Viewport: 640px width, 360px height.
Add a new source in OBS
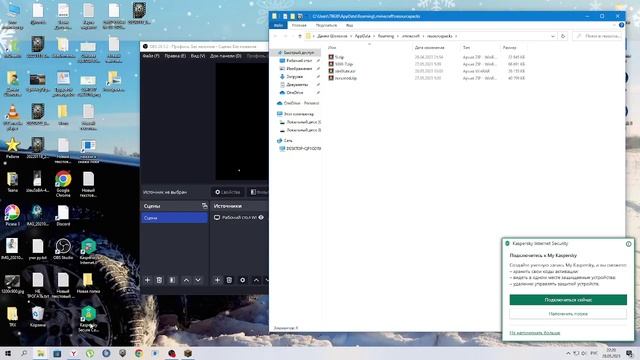[217, 280]
